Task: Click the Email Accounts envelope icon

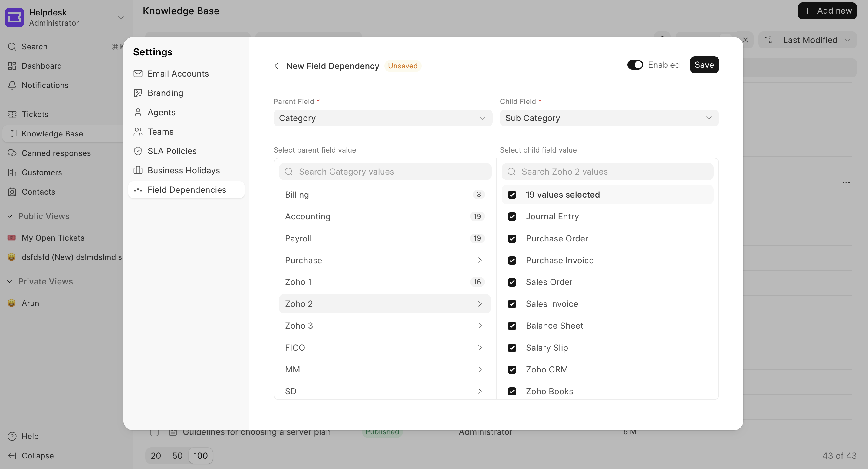Action: [138, 74]
